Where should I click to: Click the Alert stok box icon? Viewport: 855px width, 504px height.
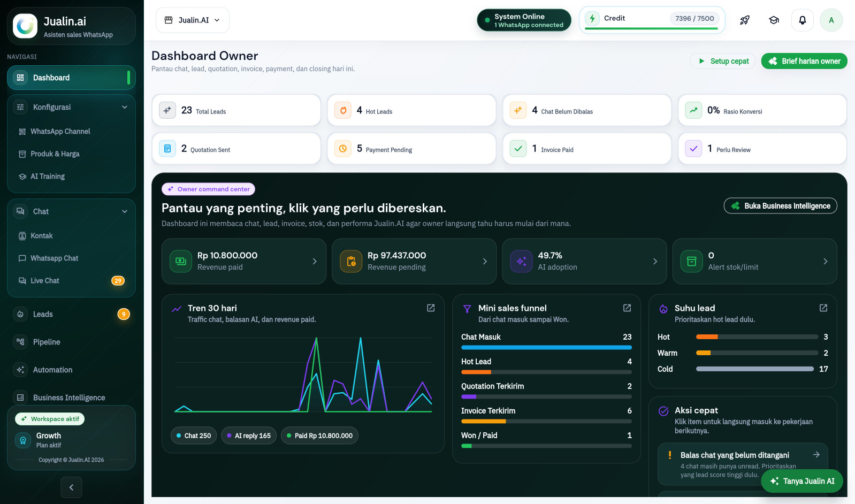tap(691, 261)
